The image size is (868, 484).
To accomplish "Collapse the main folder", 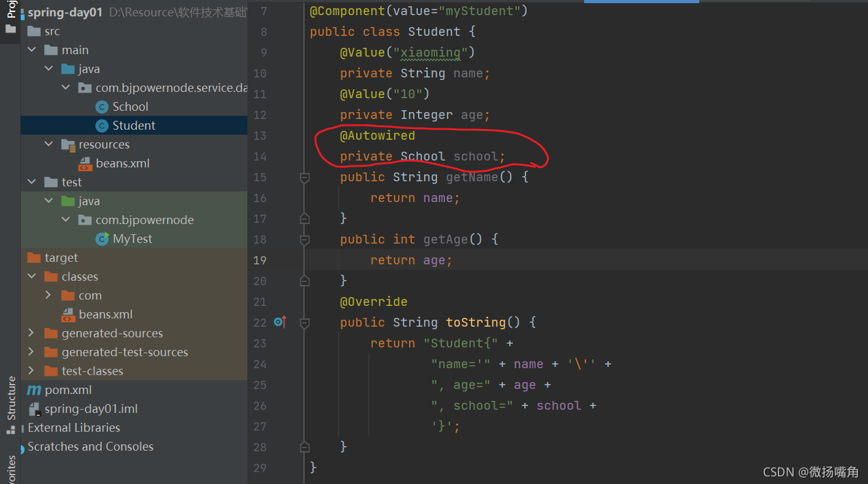I will [31, 50].
